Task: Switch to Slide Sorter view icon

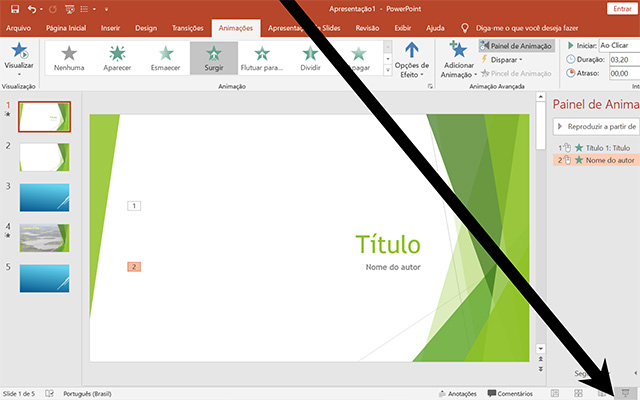Action: tap(578, 393)
